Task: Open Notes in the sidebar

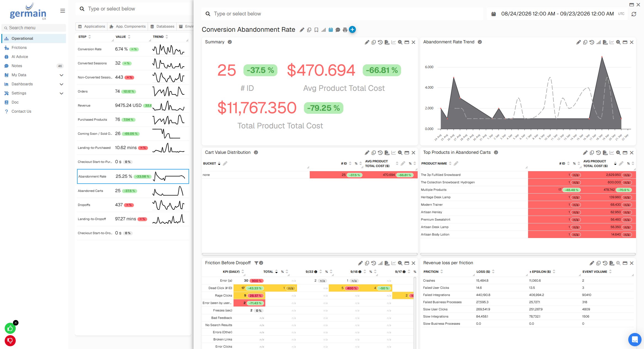Action: (x=34, y=66)
